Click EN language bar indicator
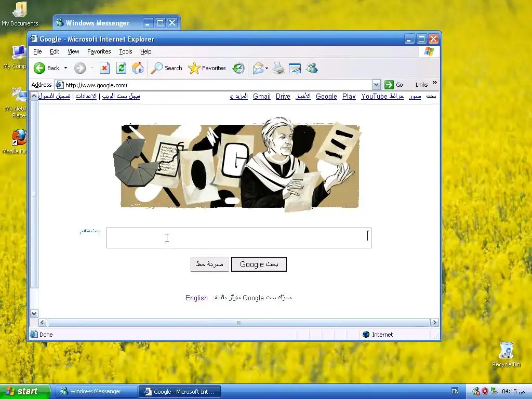 (455, 392)
